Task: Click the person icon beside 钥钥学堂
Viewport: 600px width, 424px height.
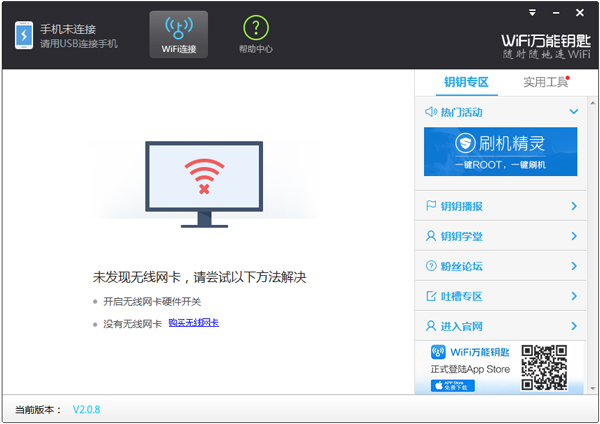Action: (431, 236)
